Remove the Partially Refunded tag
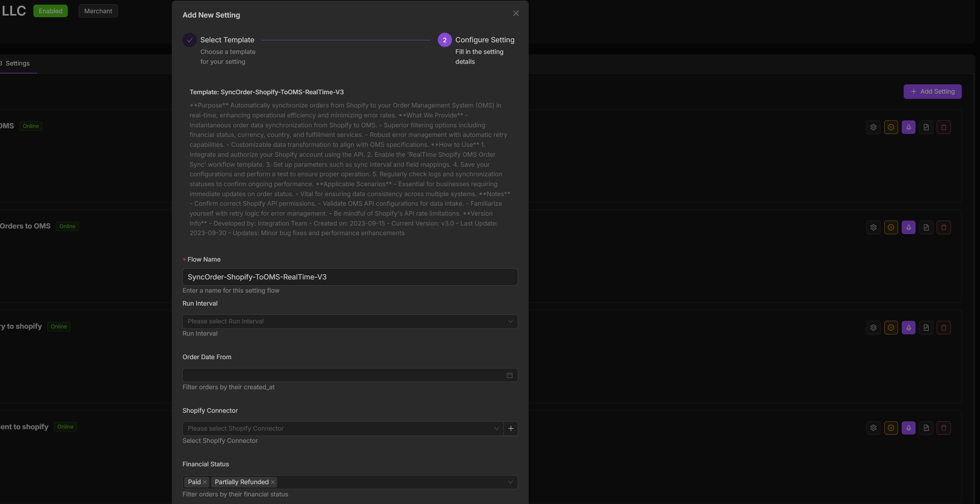 point(273,482)
